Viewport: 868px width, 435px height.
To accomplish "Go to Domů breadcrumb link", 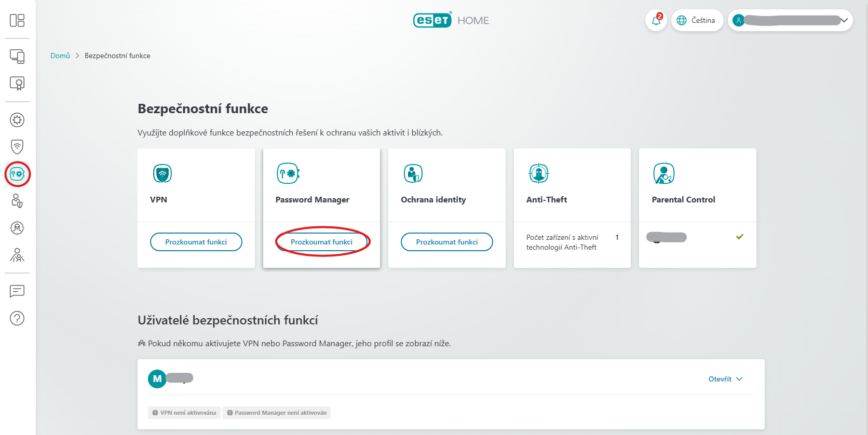I will 60,56.
